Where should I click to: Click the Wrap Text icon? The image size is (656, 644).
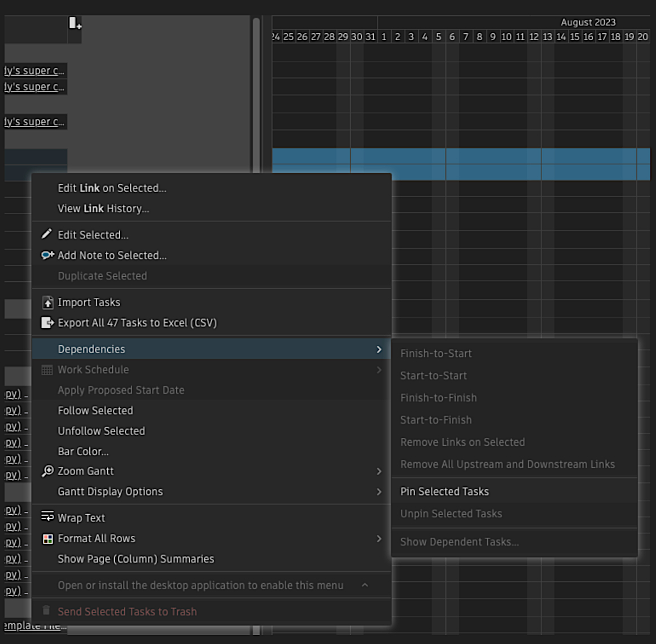pyautogui.click(x=47, y=517)
